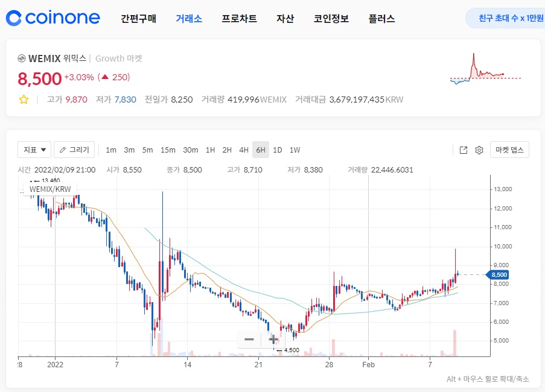Click the 13,000 price axis label

pyautogui.click(x=503, y=189)
